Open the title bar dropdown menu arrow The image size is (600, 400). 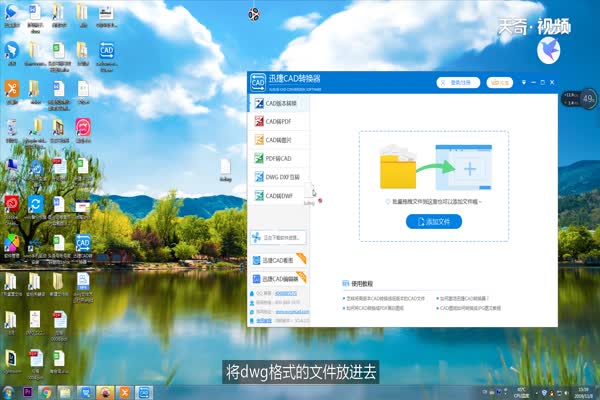coord(523,82)
